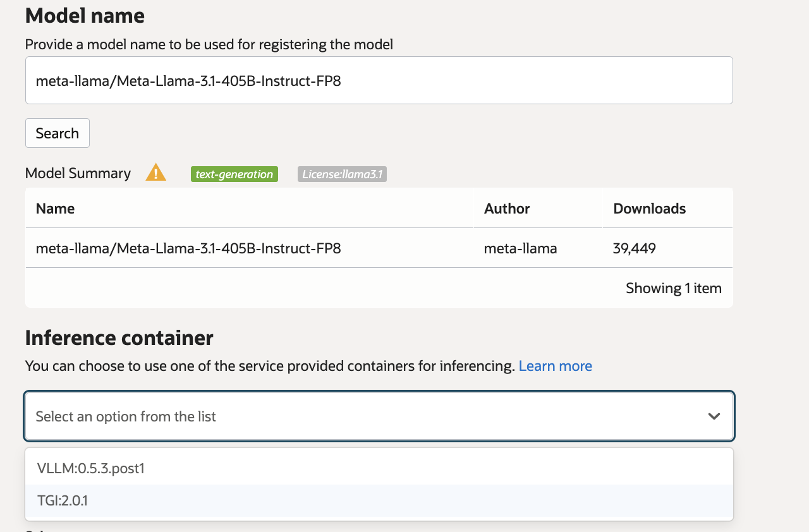
Task: Click the 'Showing 1 item' table footer
Action: pos(673,288)
